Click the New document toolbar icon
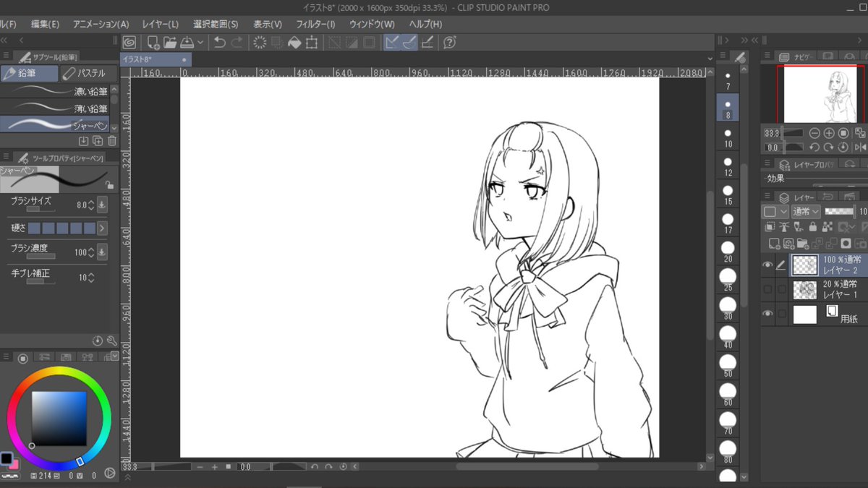Image resolution: width=868 pixels, height=488 pixels. (153, 43)
